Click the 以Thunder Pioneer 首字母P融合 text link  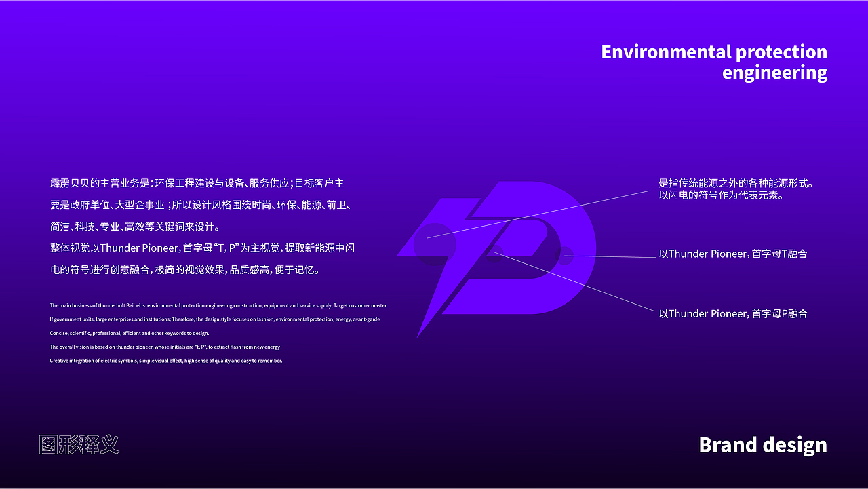(734, 313)
